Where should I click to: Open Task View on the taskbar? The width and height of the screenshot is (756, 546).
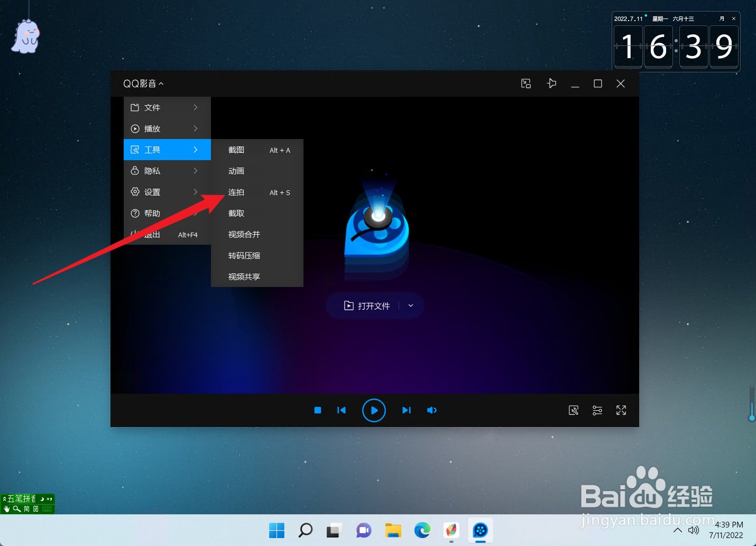pos(335,530)
